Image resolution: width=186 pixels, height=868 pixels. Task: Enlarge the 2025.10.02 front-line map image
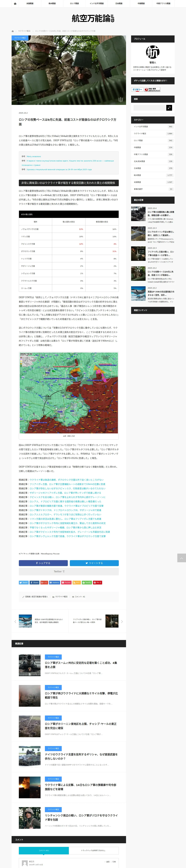pyautogui.click(x=69, y=393)
